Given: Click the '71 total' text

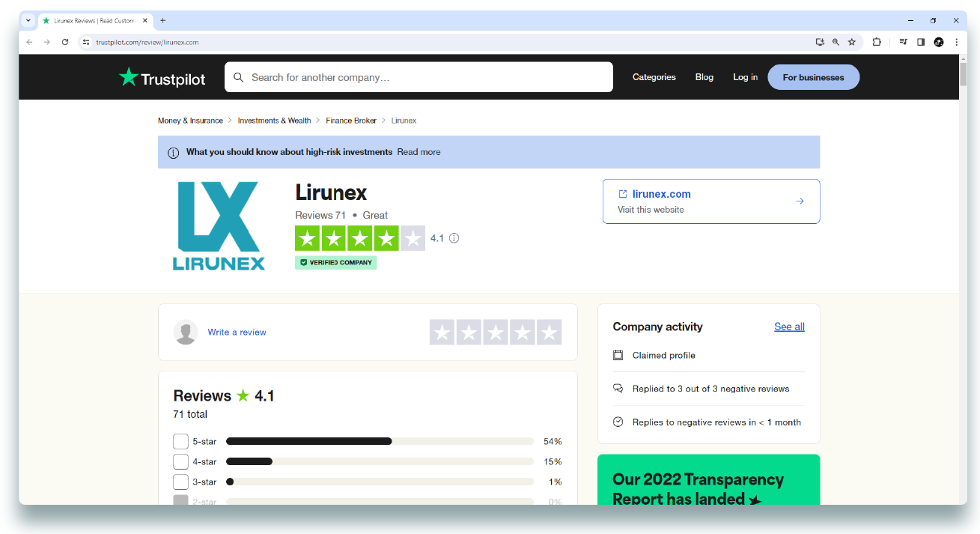Looking at the screenshot, I should click(x=190, y=414).
